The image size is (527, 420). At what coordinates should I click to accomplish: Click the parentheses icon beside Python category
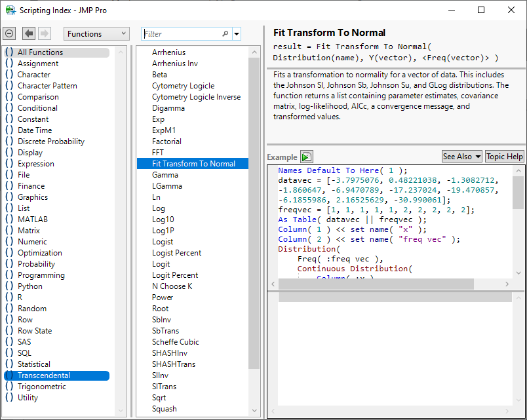tap(9, 286)
